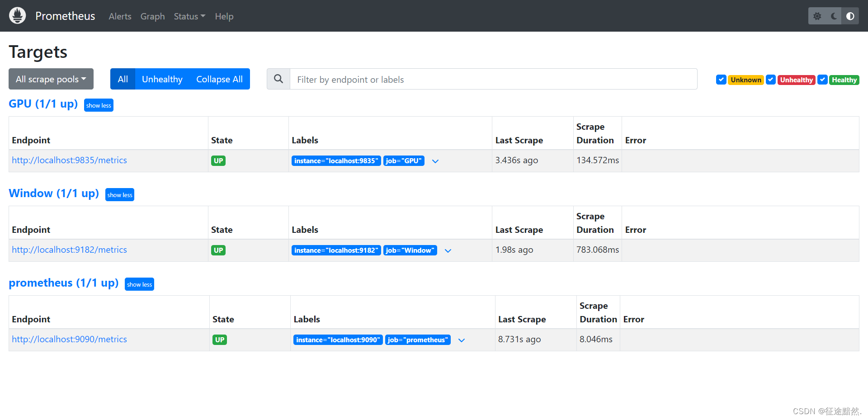This screenshot has height=420, width=868.
Task: Click the 3.436s ago last scrape
Action: 517,160
